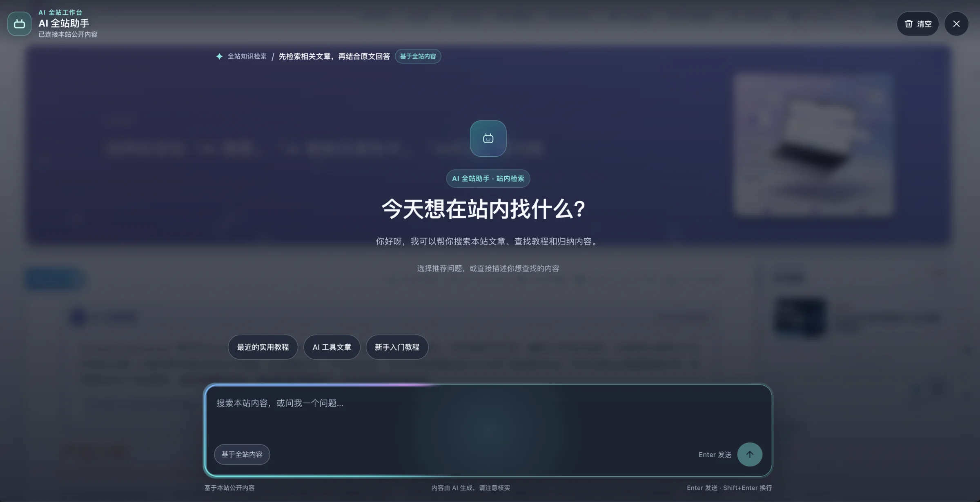This screenshot has width=980, height=502.
Task: Close the AI assistant overlay with X
Action: pos(956,24)
